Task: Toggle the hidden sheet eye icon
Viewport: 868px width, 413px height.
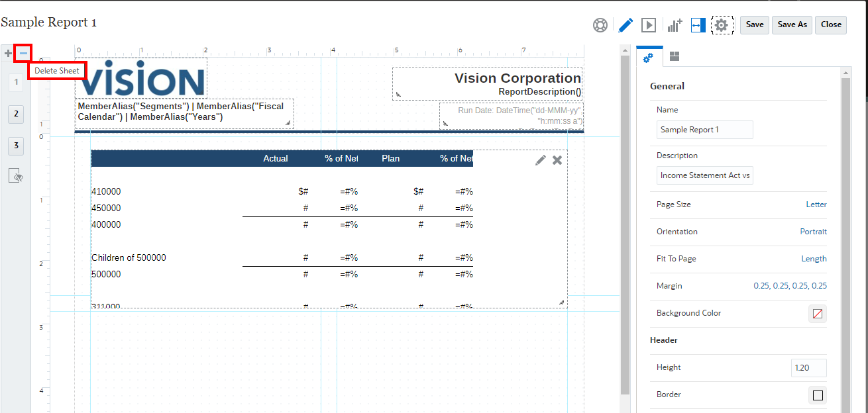Action: (x=17, y=176)
